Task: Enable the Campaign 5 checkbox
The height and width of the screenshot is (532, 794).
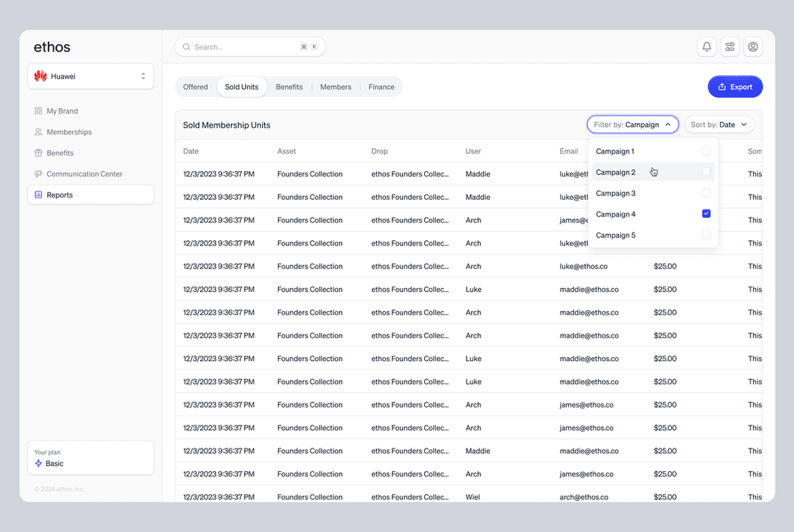Action: coord(706,235)
